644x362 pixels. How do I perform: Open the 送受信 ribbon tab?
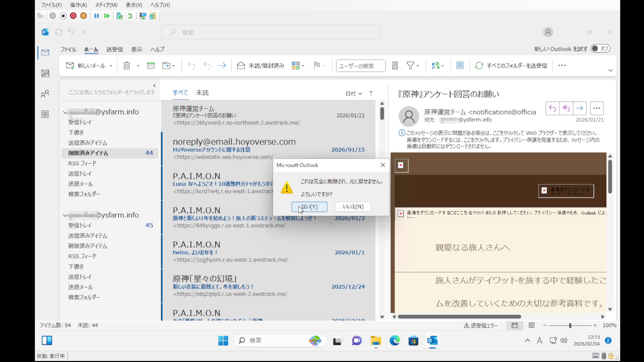click(x=114, y=49)
